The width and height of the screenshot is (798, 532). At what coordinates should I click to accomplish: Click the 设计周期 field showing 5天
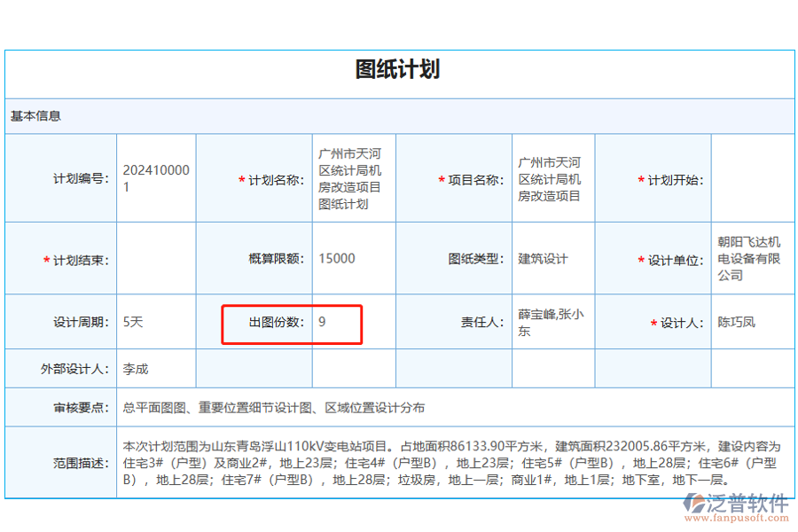click(x=155, y=322)
